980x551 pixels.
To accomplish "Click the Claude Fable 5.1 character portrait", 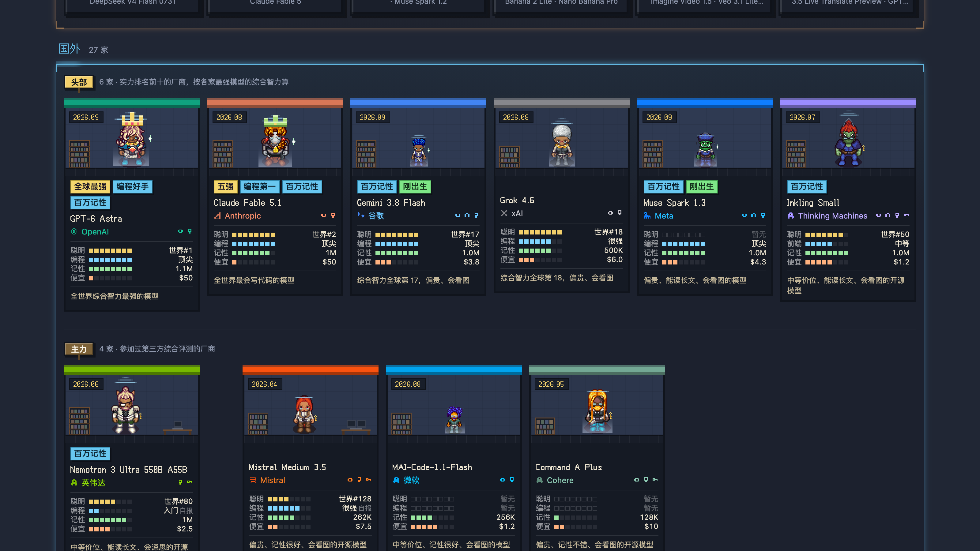I will [x=275, y=141].
